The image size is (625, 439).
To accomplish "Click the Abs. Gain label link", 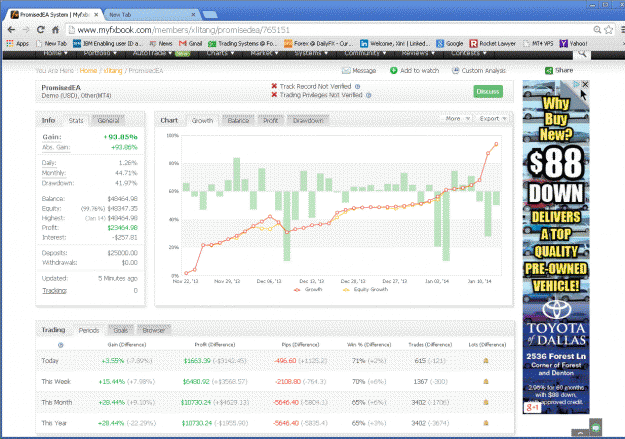I will click(x=56, y=147).
